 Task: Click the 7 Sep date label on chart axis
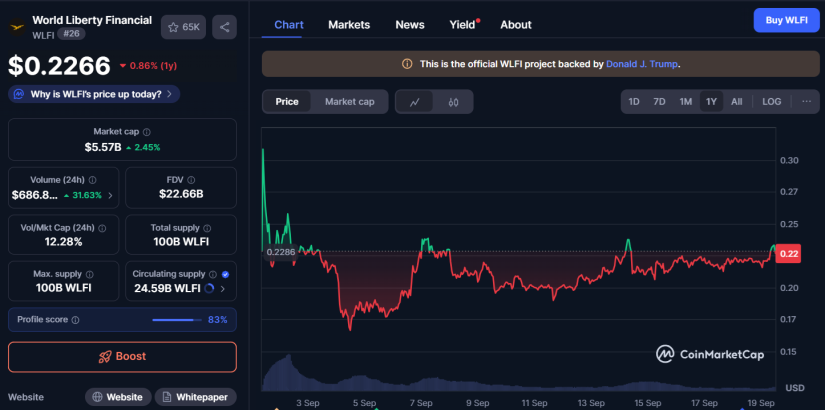pyautogui.click(x=421, y=403)
